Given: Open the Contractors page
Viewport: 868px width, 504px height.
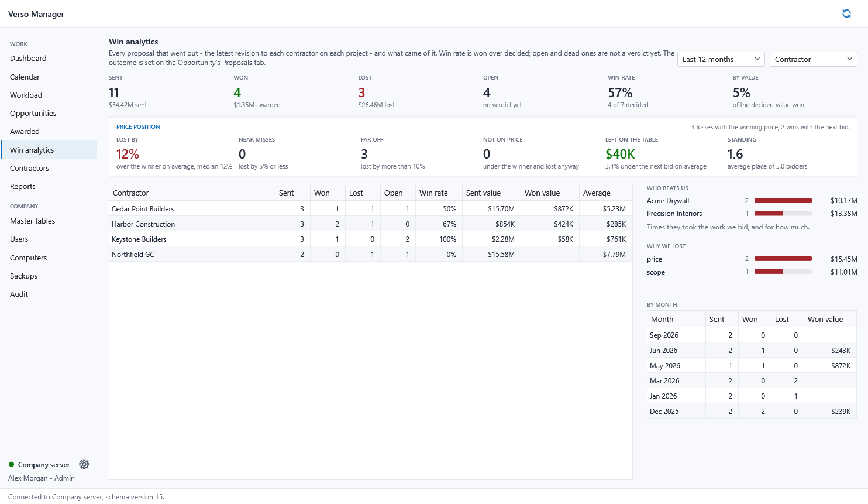Looking at the screenshot, I should [49, 168].
